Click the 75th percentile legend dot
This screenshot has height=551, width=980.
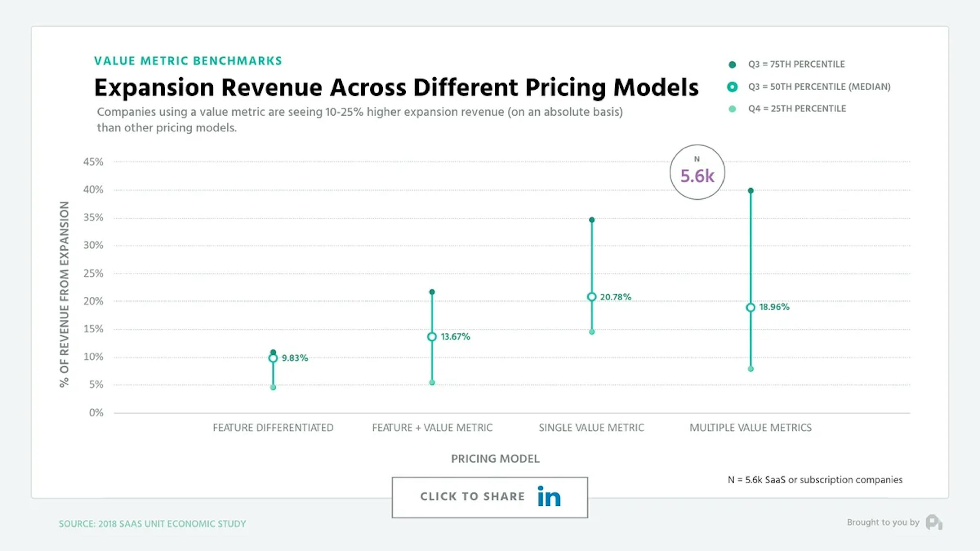point(732,65)
